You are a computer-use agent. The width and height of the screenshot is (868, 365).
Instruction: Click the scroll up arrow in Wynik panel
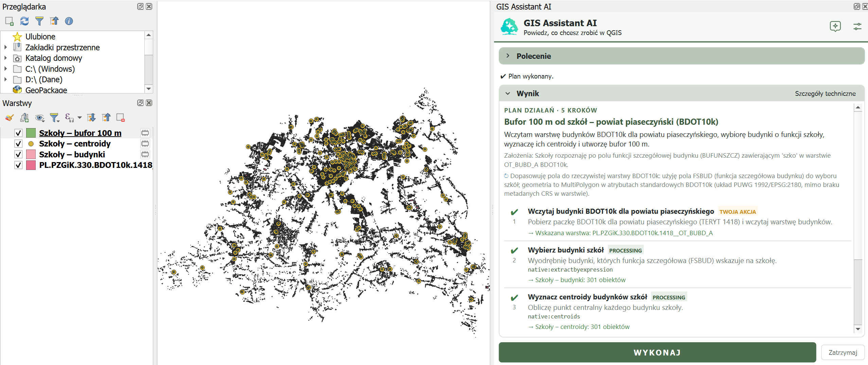[858, 107]
